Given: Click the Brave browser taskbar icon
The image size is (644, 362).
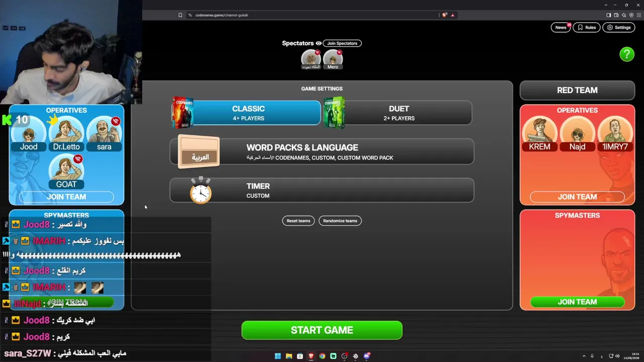Looking at the screenshot, I should pos(311,356).
